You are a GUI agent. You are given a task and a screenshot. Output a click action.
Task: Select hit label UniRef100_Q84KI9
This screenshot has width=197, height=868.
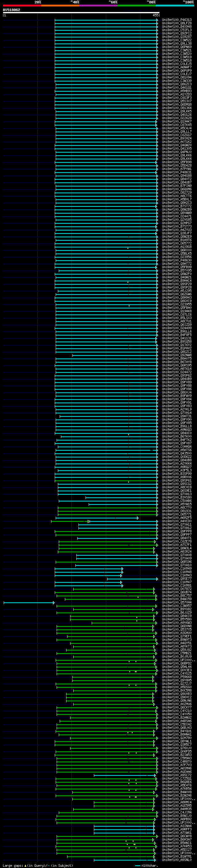pyautogui.click(x=176, y=616)
